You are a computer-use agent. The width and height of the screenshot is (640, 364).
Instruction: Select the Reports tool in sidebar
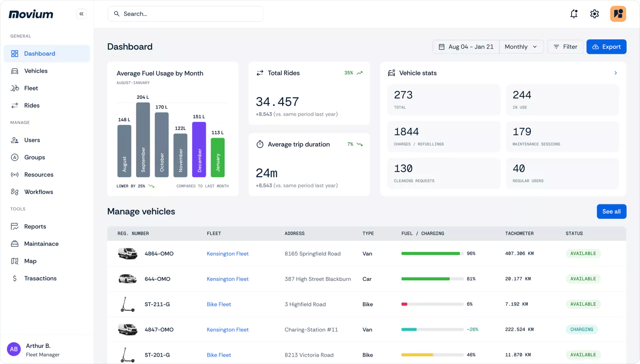click(x=34, y=226)
